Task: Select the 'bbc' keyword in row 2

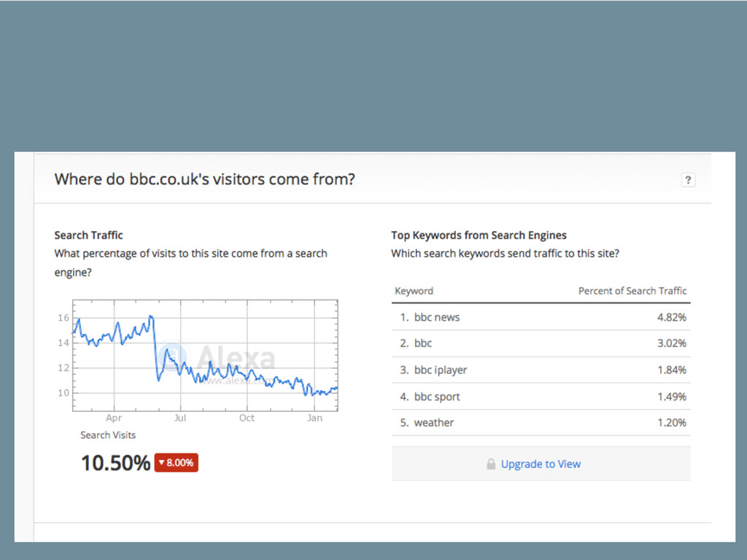Action: (422, 343)
